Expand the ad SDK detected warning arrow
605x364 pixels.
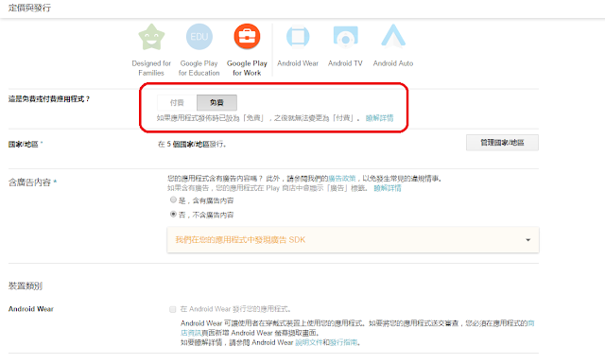(527, 240)
